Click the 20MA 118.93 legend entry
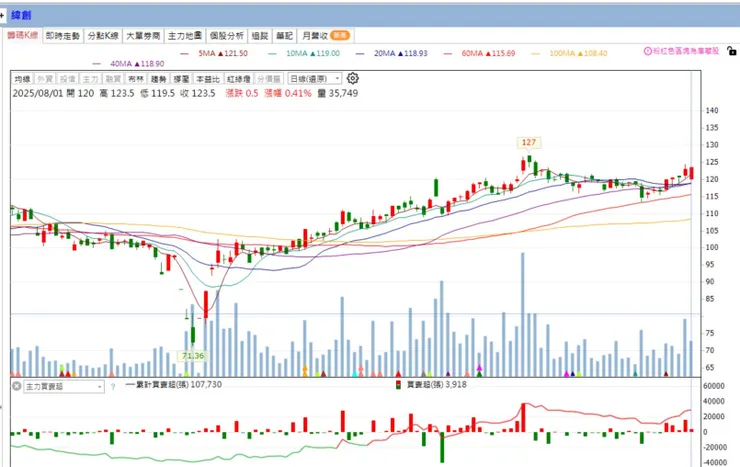Viewport: 740px width, 467px height. click(x=392, y=53)
